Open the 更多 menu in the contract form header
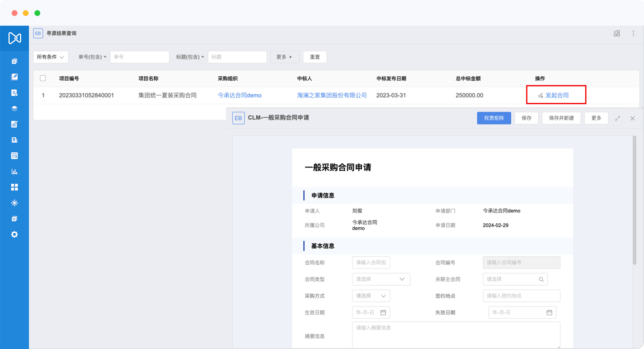The image size is (644, 349). [596, 118]
